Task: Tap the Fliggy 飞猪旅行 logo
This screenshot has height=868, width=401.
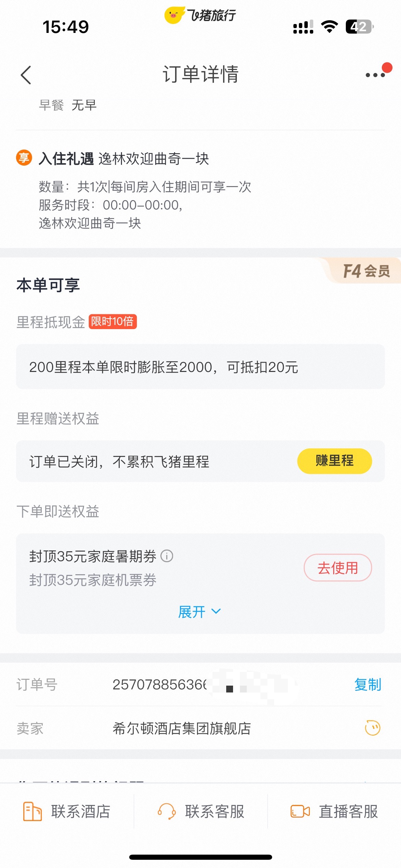Action: (200, 15)
